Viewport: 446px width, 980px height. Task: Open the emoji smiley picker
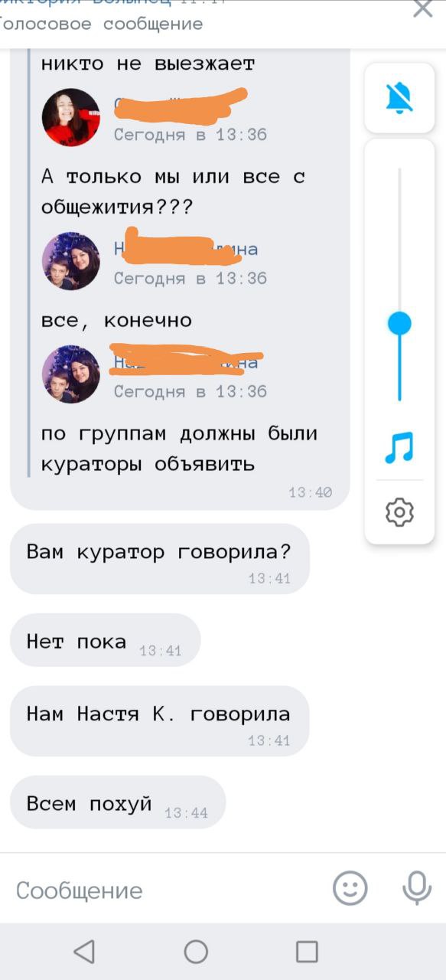pyautogui.click(x=350, y=889)
